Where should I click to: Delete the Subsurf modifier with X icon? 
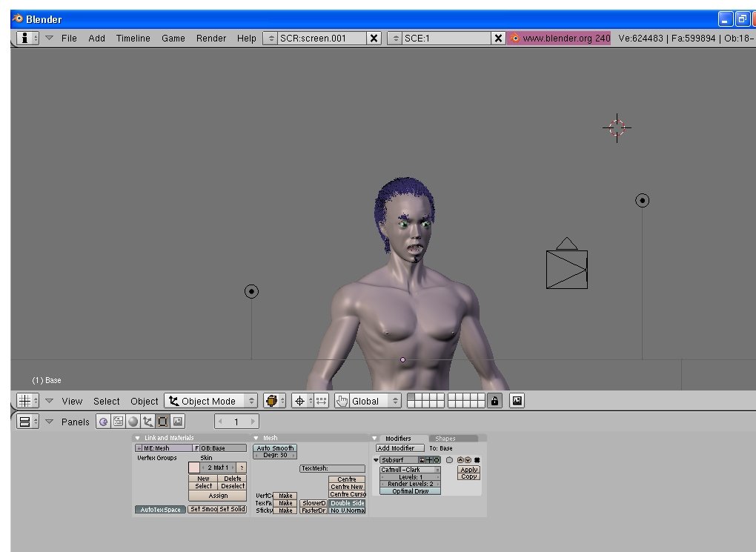(x=477, y=460)
